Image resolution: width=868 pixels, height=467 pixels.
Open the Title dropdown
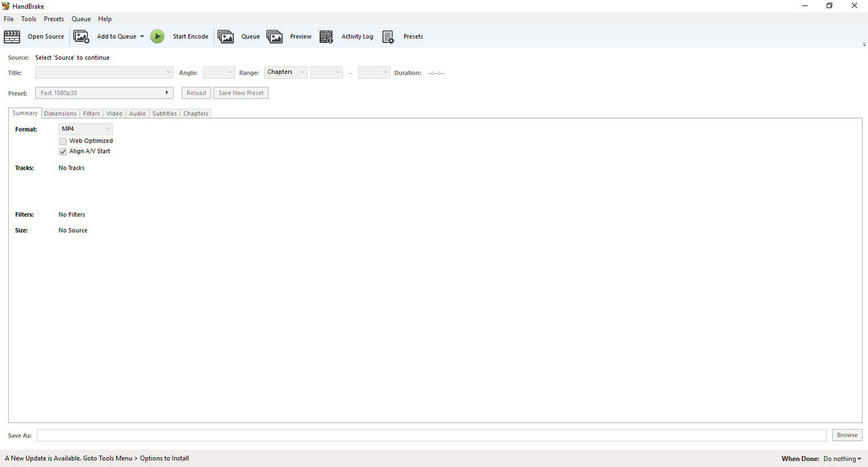(x=104, y=72)
